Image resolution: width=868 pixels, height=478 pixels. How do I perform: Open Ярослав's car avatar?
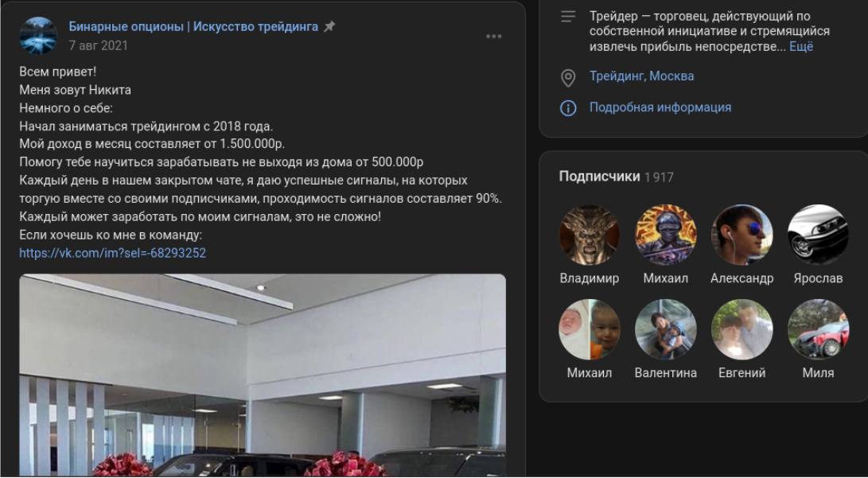[818, 235]
